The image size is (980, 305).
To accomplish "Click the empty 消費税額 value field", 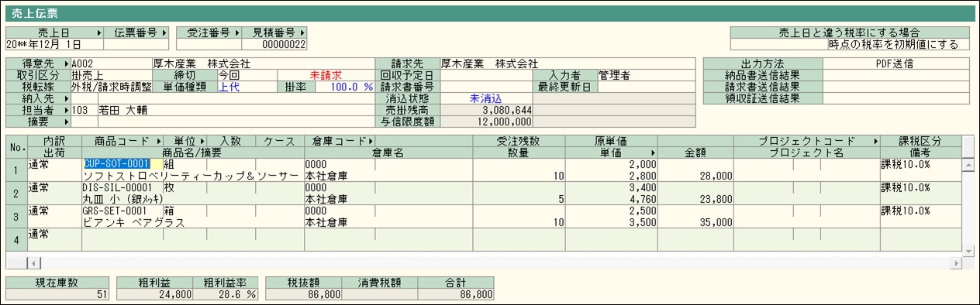I will [x=380, y=294].
